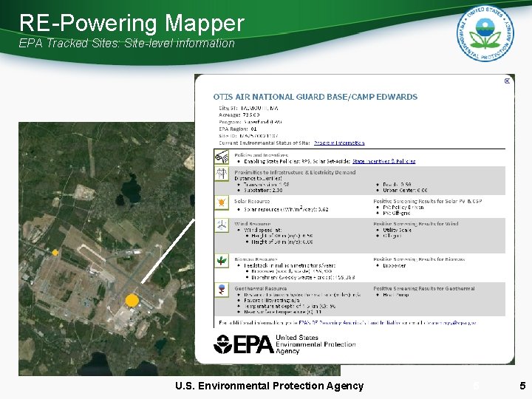Click the EPA flower logo in popup footer
This screenshot has height=399, width=532.
(222, 344)
